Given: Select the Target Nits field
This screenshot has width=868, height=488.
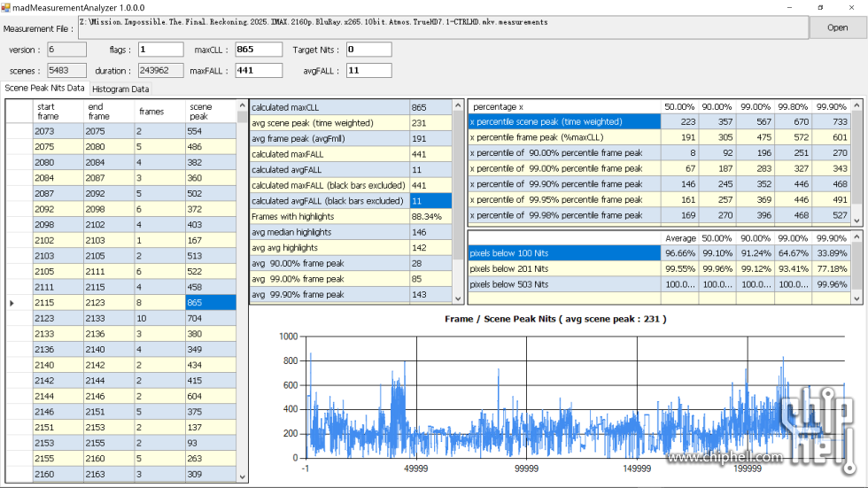Looking at the screenshot, I should click(x=368, y=50).
